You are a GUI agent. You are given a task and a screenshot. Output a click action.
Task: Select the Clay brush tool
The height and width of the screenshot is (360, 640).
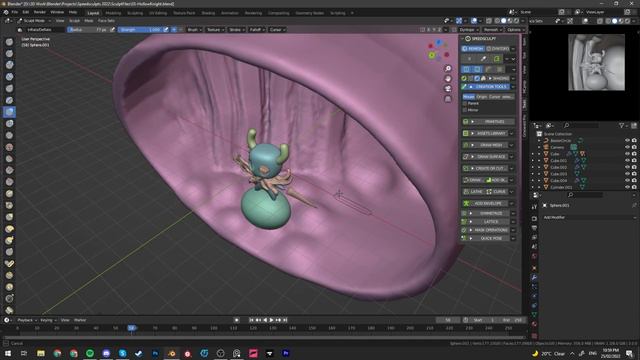pos(9,65)
